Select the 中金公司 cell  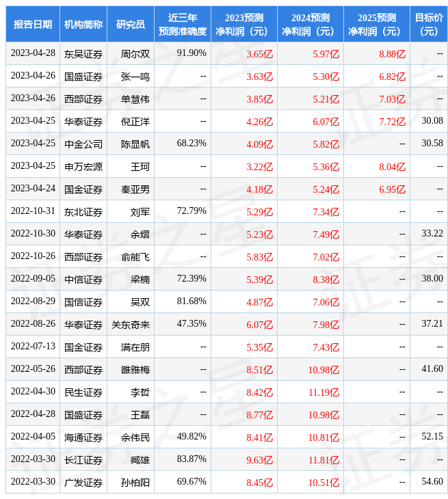coord(83,144)
